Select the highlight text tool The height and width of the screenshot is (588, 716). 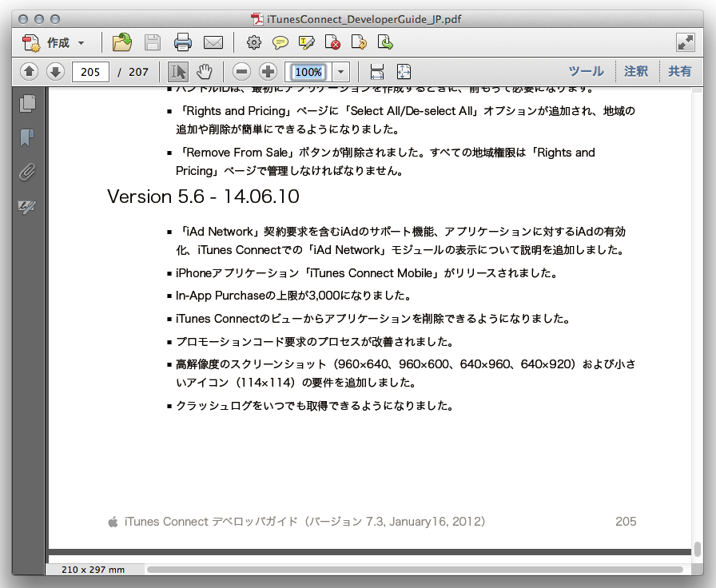306,43
